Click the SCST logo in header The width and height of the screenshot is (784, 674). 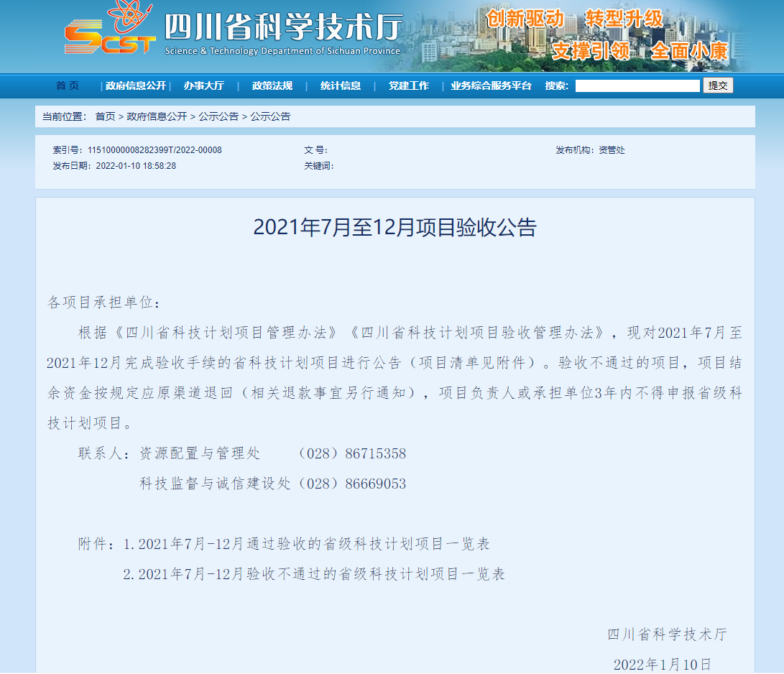[109, 32]
